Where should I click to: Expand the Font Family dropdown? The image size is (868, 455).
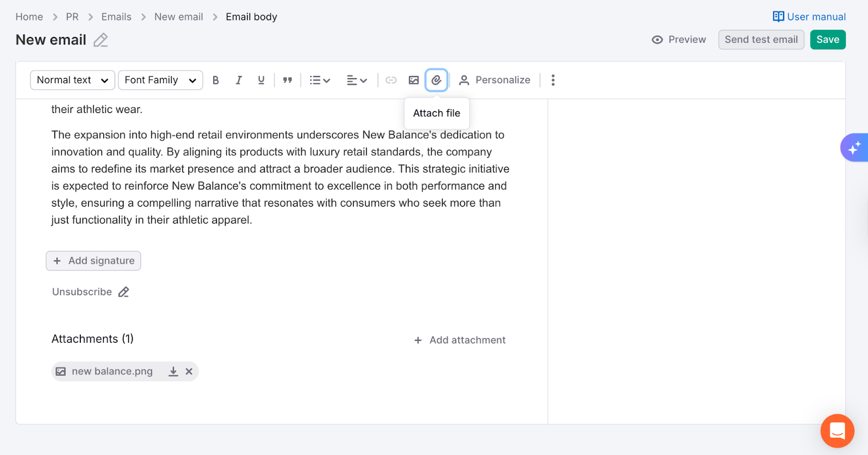[160, 80]
